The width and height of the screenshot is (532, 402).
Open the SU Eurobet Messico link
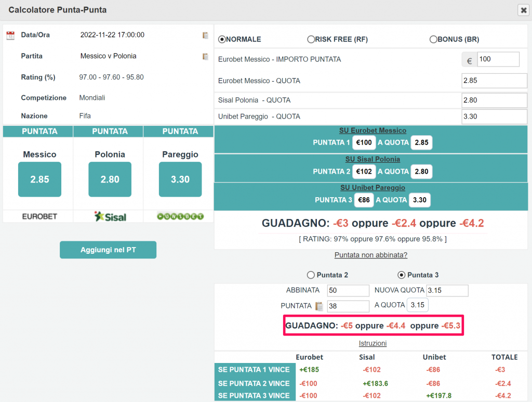click(x=373, y=131)
